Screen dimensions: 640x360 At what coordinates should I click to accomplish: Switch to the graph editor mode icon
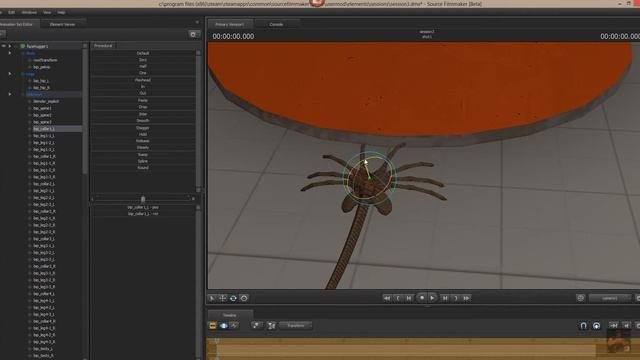(x=234, y=325)
